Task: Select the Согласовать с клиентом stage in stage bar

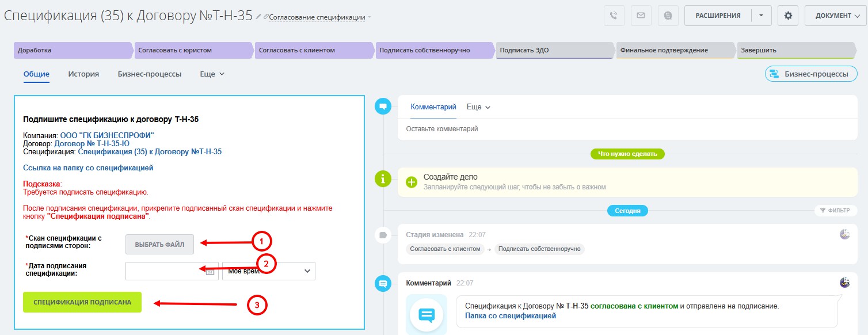Action: [x=314, y=50]
